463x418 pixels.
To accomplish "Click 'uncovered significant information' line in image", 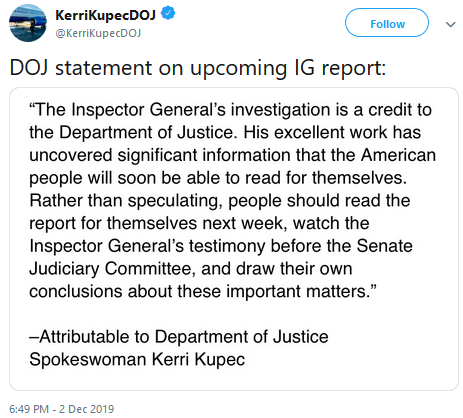I will click(232, 155).
